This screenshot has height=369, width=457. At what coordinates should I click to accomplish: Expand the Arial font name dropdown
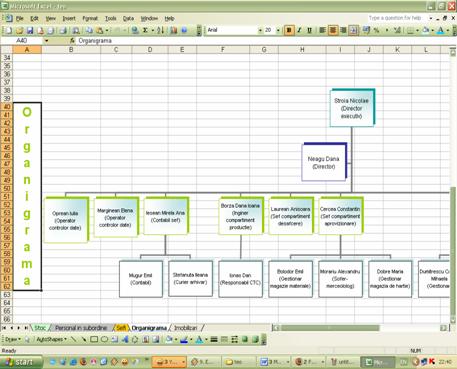pyautogui.click(x=260, y=30)
